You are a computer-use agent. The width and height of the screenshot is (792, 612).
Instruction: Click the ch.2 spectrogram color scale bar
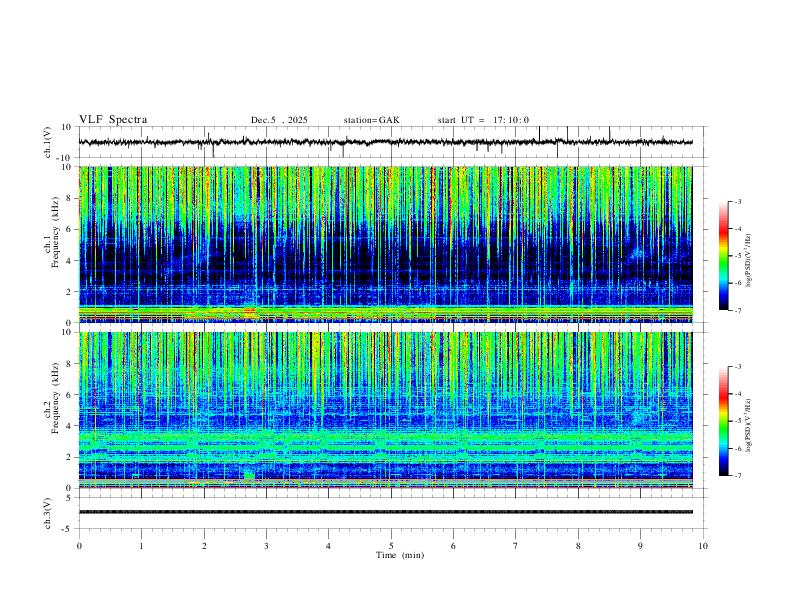(724, 421)
